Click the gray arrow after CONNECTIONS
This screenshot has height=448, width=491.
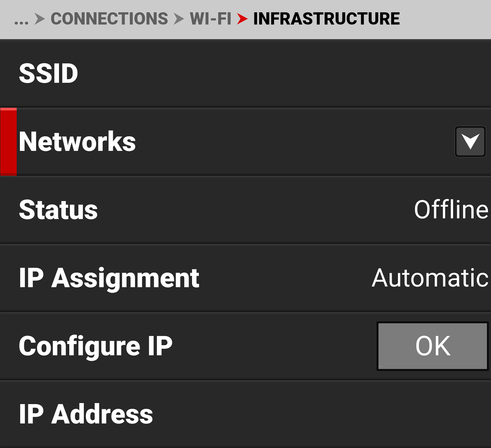[179, 19]
